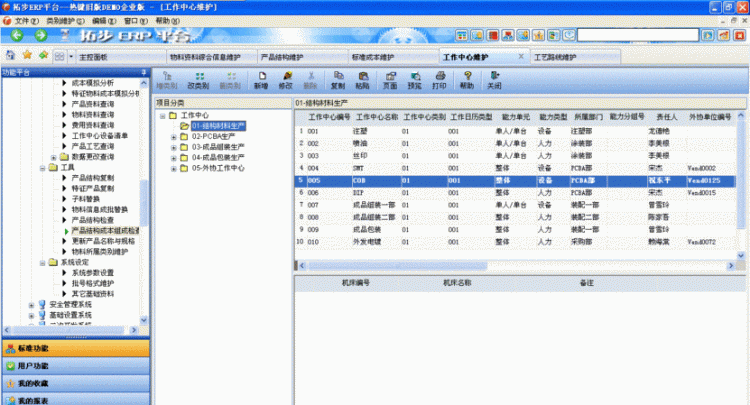Image resolution: width=750 pixels, height=405 pixels.
Task: Select the table row 004 SMT
Action: point(515,168)
